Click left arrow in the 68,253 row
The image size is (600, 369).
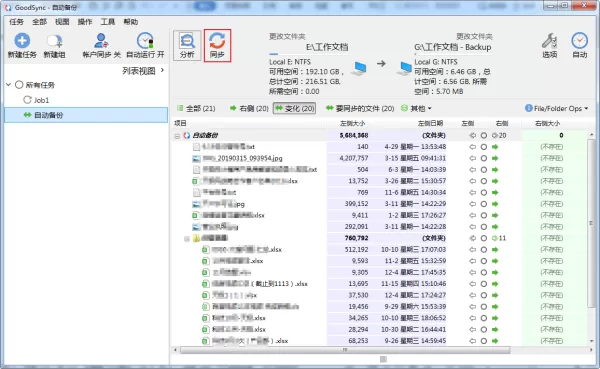pyautogui.click(x=473, y=341)
